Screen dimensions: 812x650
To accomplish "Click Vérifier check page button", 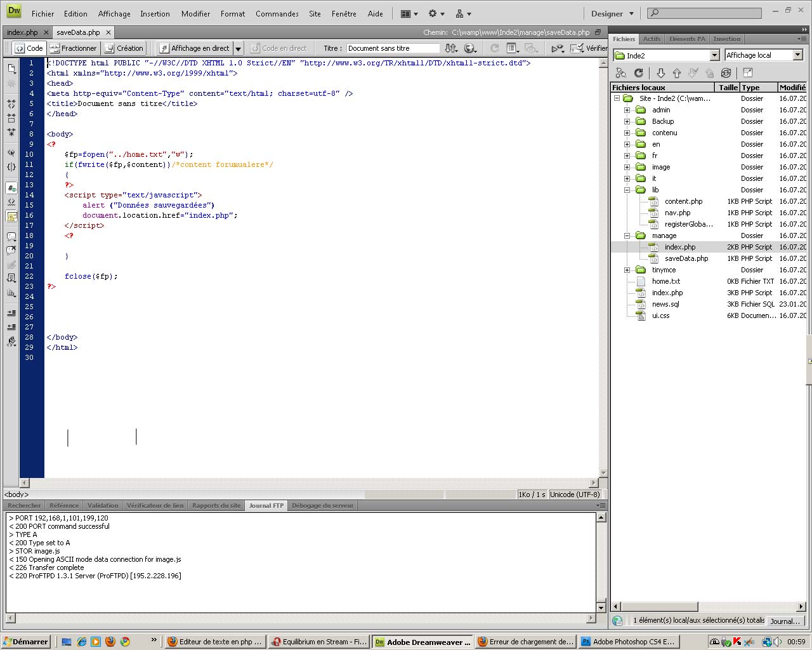I will [x=589, y=48].
